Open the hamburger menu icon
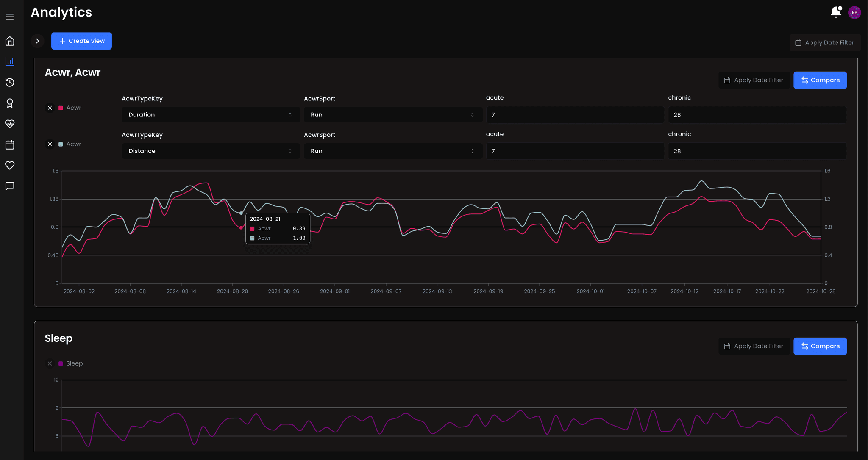The height and width of the screenshot is (460, 868). (10, 17)
